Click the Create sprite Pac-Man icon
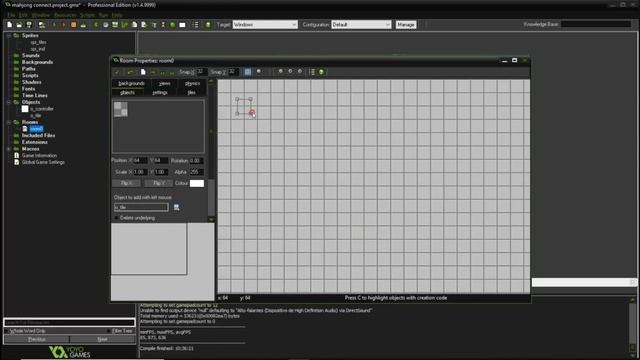 pyautogui.click(x=96, y=25)
